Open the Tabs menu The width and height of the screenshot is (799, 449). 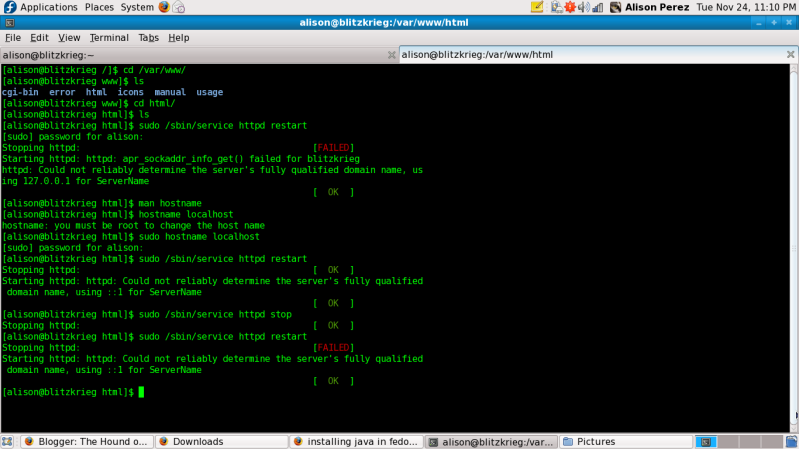[x=148, y=38]
